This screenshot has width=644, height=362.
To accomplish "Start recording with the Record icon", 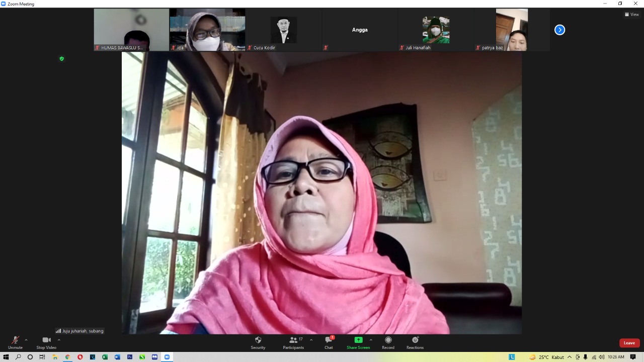I will (x=388, y=340).
